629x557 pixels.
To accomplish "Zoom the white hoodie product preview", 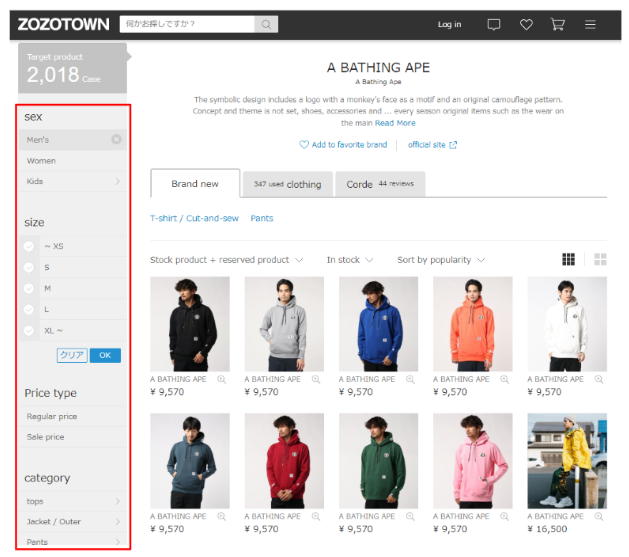I will 599,379.
